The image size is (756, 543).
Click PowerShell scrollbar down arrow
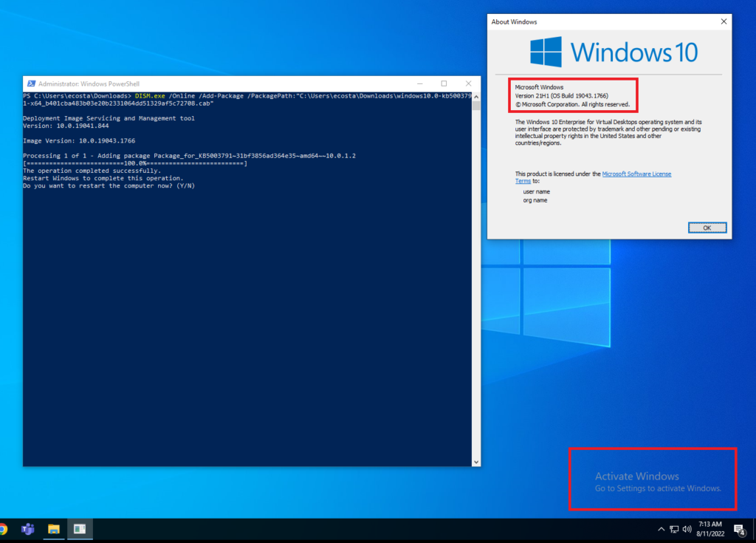pyautogui.click(x=476, y=462)
